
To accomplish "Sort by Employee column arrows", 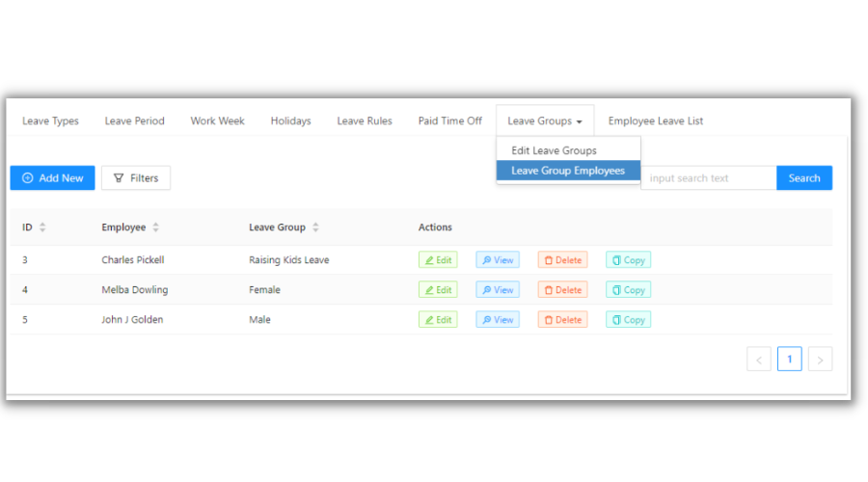I will tap(156, 228).
